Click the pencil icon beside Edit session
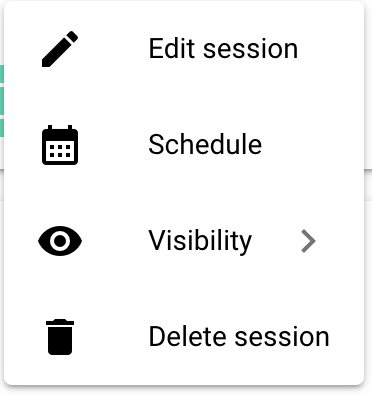This screenshot has height=396, width=372. click(x=60, y=49)
